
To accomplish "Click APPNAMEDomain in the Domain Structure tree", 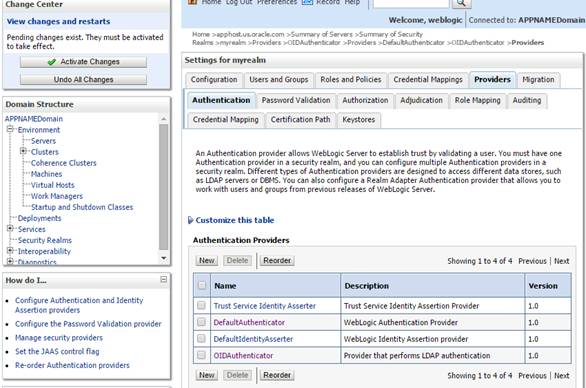I will point(34,119).
